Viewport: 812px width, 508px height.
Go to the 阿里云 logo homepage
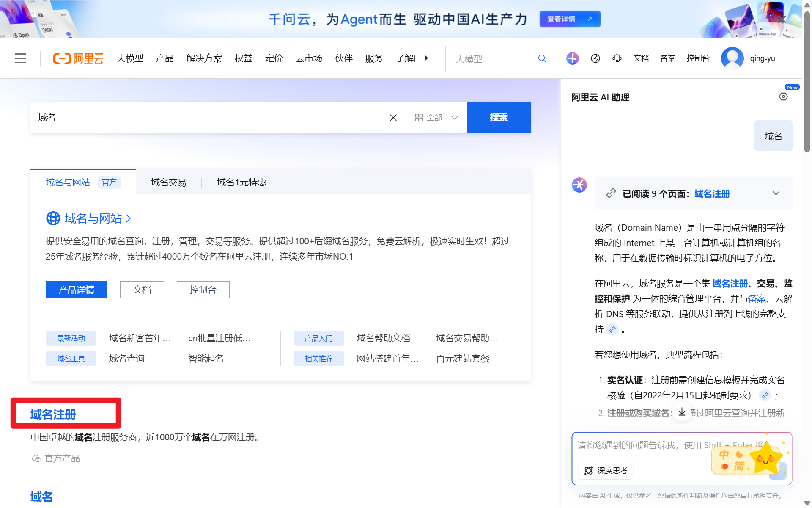point(78,58)
